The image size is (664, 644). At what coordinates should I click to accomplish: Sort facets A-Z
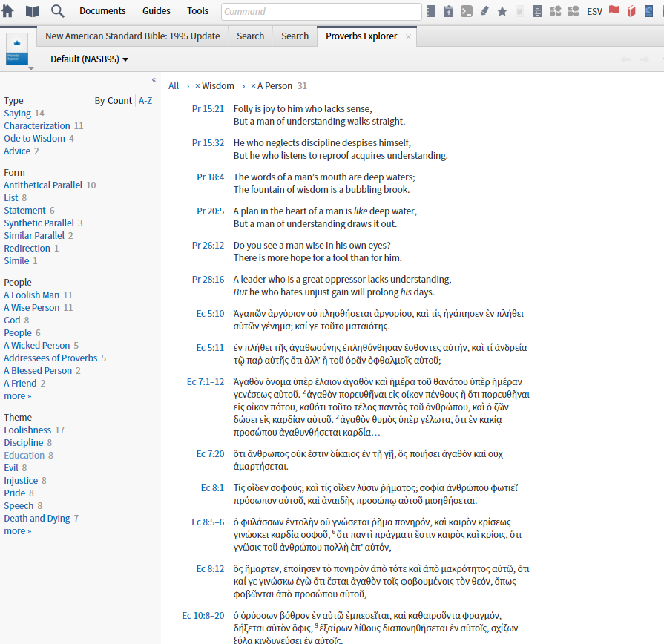point(145,101)
